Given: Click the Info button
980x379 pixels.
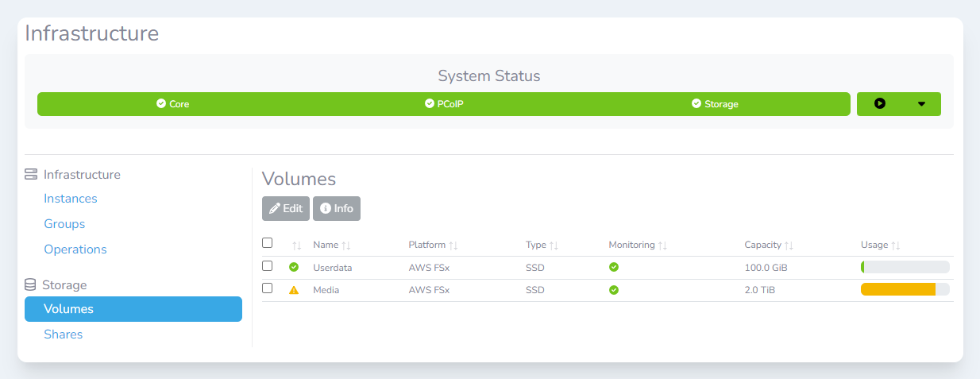Looking at the screenshot, I should pos(336,208).
